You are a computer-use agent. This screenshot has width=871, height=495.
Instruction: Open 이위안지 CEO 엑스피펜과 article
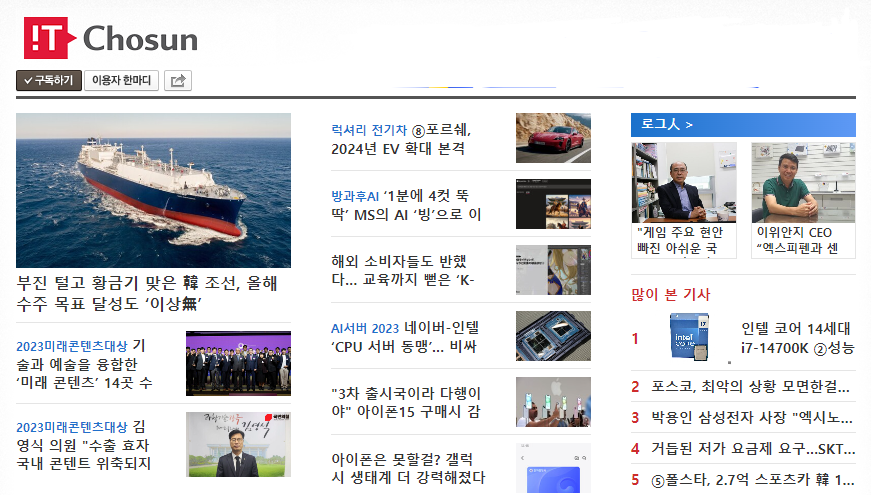point(798,240)
